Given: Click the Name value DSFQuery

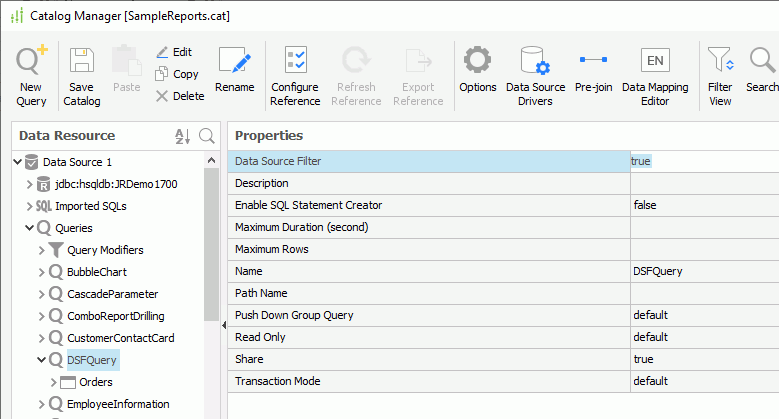Looking at the screenshot, I should tap(704, 271).
